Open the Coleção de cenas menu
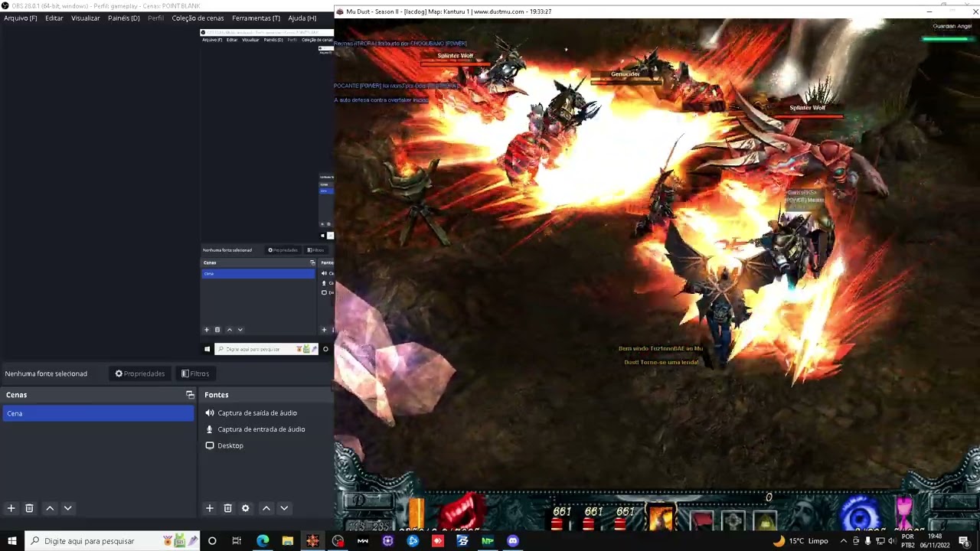980x551 pixels. 198,18
